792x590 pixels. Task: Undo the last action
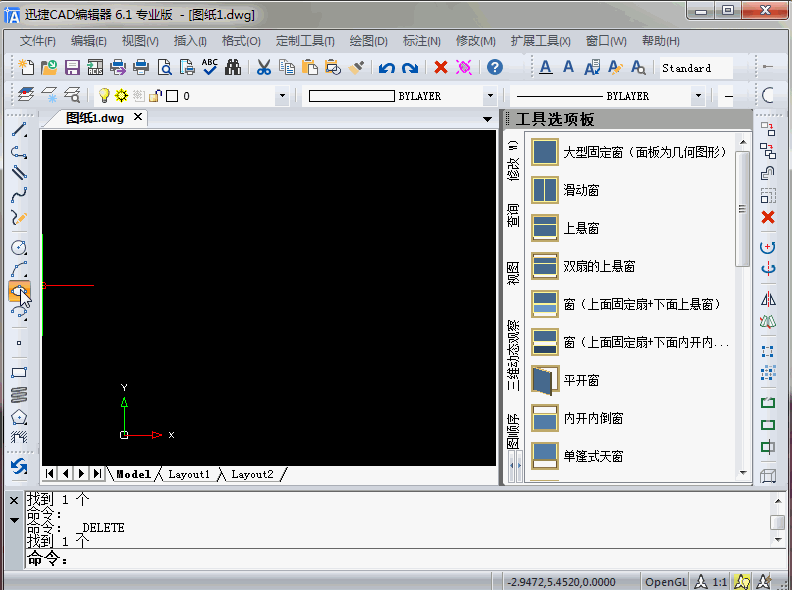click(387, 67)
